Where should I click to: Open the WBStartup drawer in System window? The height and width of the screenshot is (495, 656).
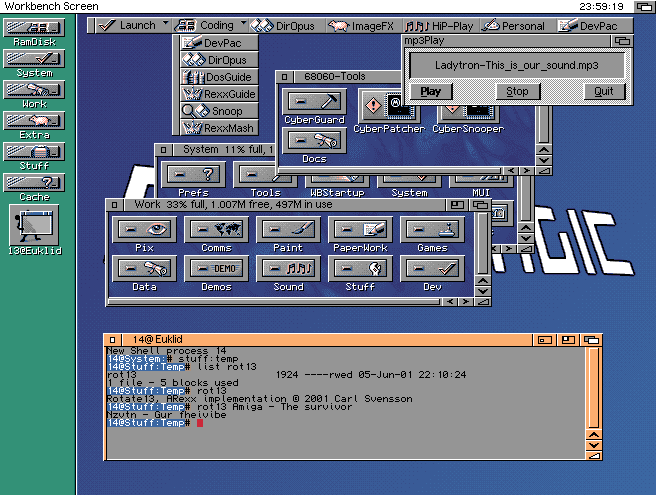[x=337, y=182]
